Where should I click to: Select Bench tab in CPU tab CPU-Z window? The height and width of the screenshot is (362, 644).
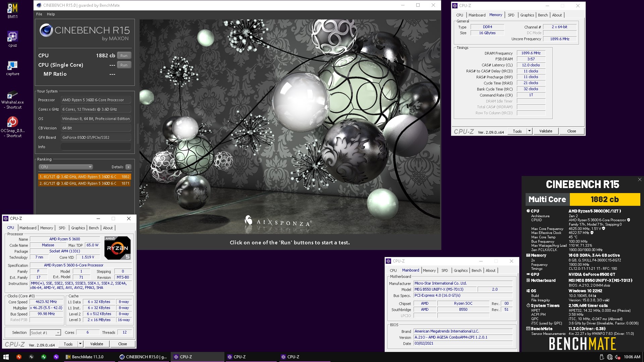(x=94, y=228)
